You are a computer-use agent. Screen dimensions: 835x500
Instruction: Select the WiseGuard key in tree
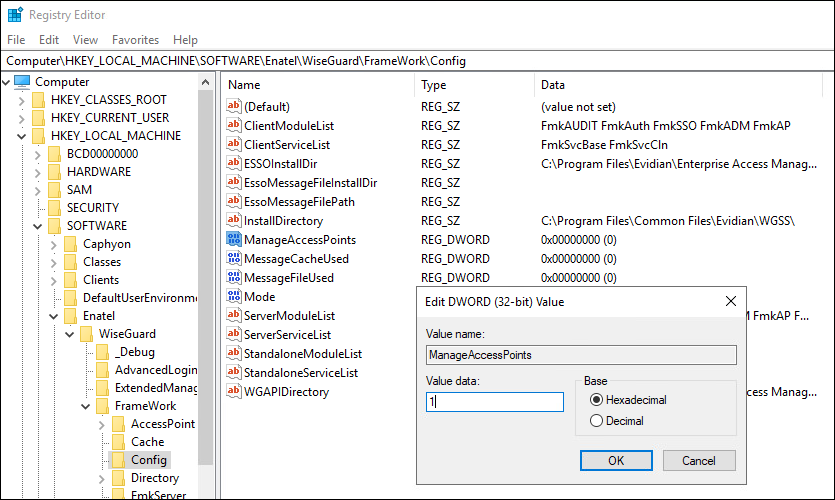pos(126,334)
